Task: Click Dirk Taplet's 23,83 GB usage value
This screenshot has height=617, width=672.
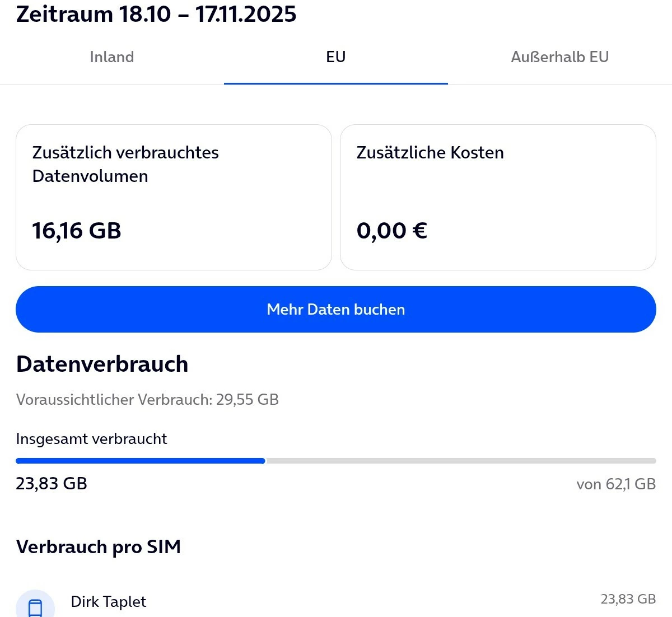Action: point(628,599)
